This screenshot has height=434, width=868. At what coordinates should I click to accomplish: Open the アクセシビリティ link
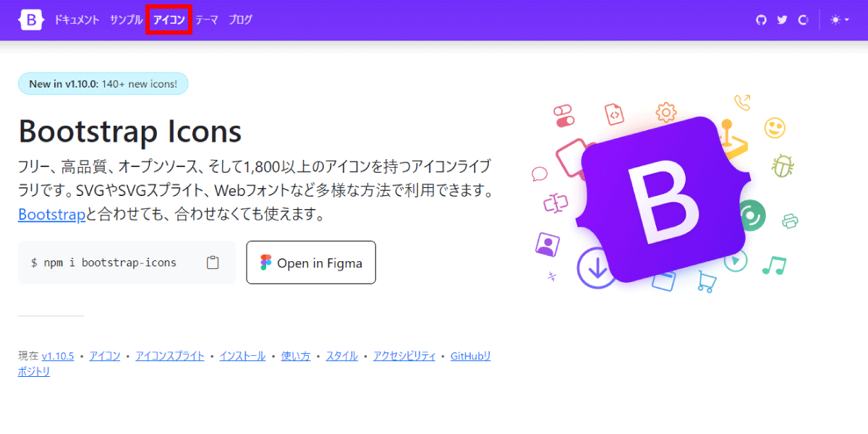[x=404, y=356]
